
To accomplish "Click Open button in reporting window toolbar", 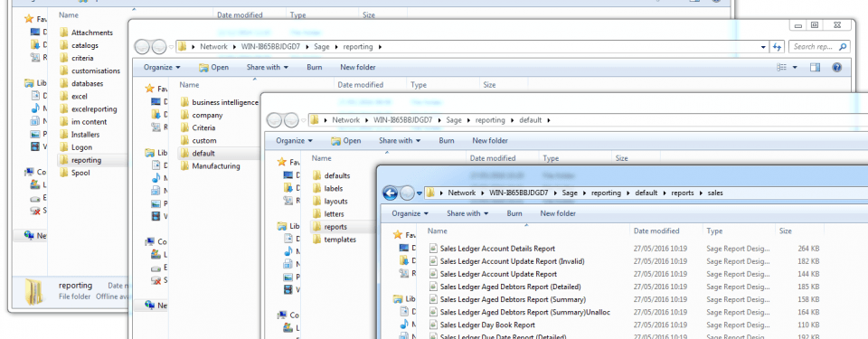I will pyautogui.click(x=213, y=68).
